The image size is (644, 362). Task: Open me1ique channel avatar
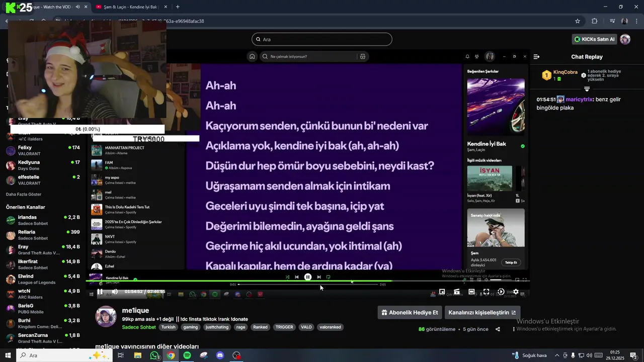point(106,317)
